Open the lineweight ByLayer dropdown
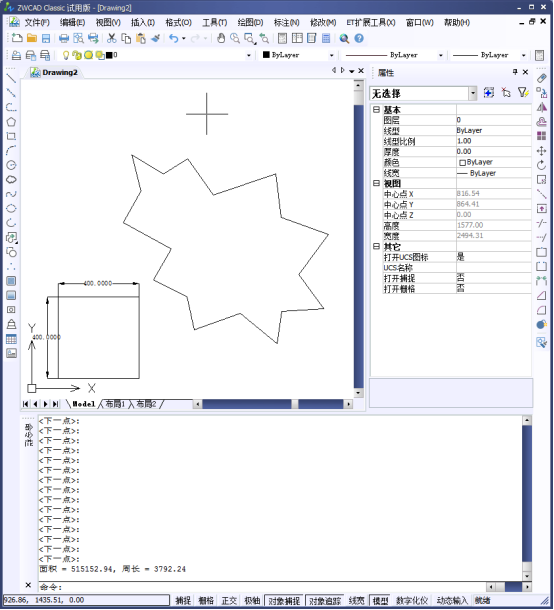 524,55
